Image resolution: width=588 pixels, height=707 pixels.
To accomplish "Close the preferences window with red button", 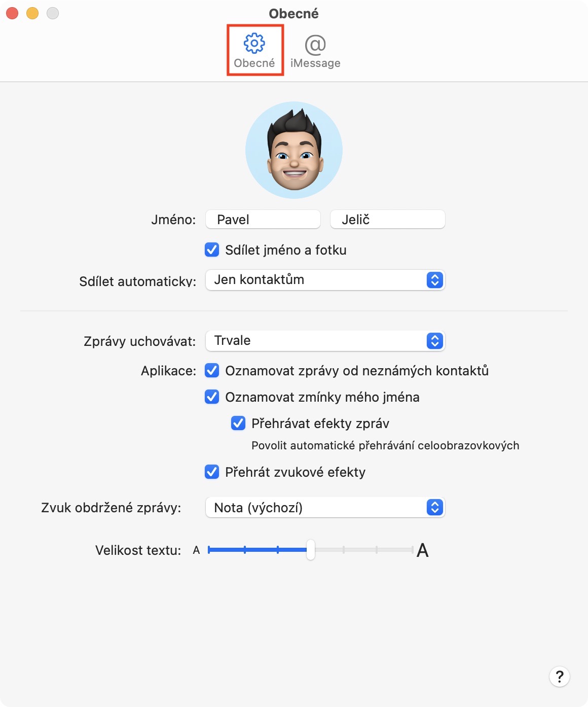I will (x=12, y=14).
